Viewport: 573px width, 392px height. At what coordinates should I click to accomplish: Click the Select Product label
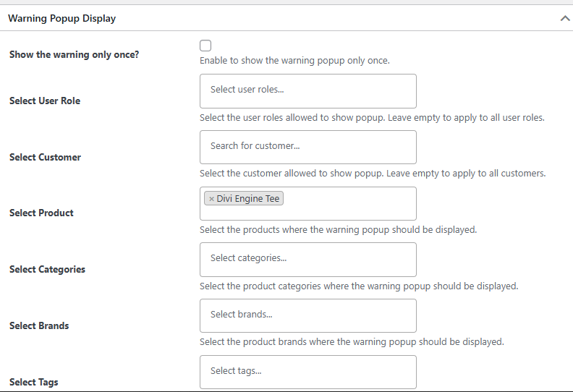pos(41,213)
